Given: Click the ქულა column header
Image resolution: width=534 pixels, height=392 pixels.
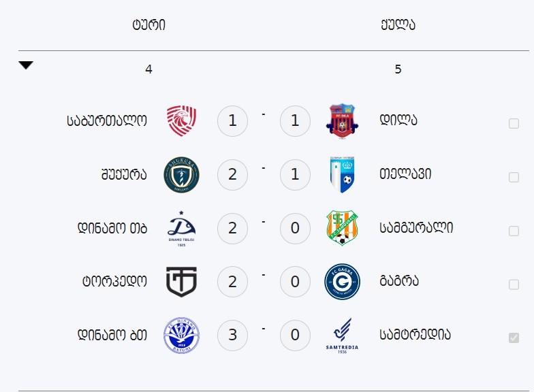Looking at the screenshot, I should (x=398, y=24).
